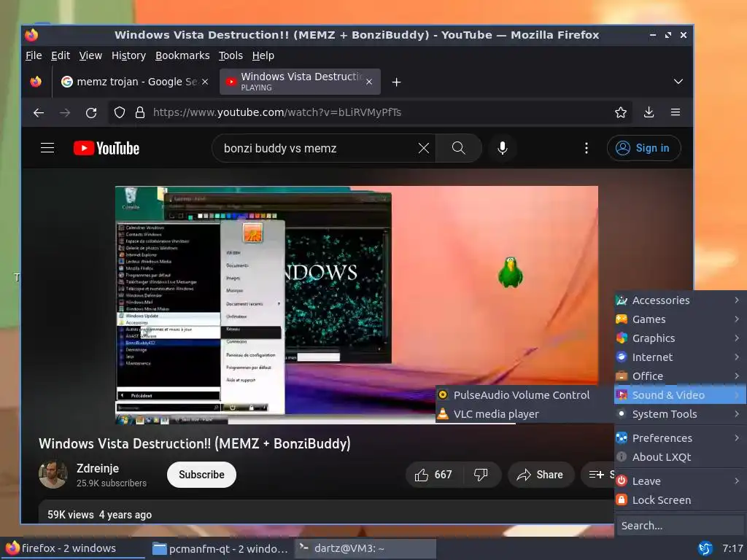Viewport: 747px width, 560px height.
Task: Reload the YouTube page
Action: coord(91,112)
